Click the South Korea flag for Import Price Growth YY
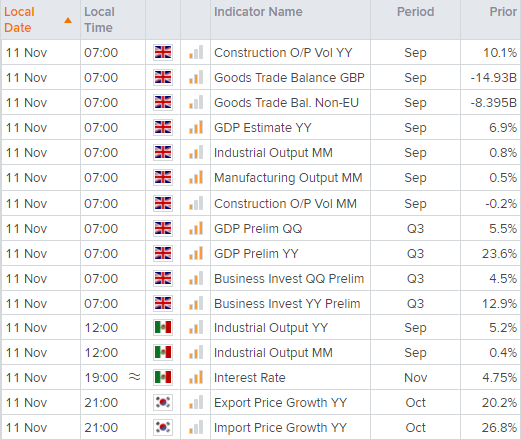The width and height of the screenshot is (521, 440). coord(163,427)
